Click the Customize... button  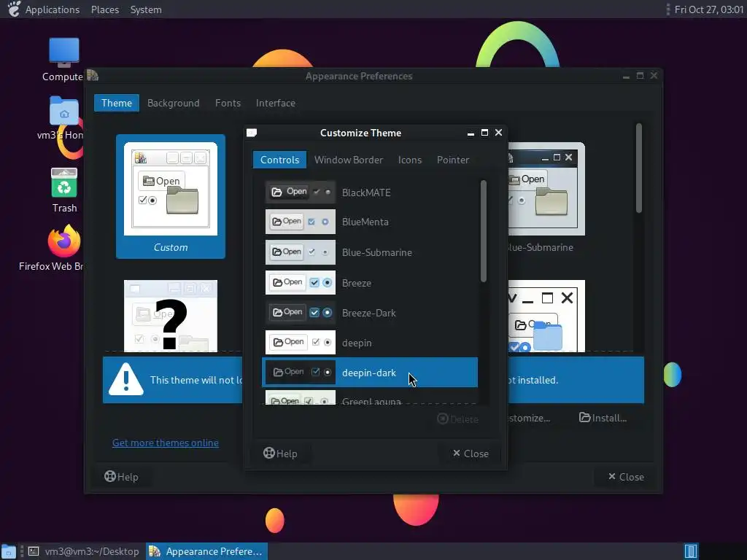[529, 418]
